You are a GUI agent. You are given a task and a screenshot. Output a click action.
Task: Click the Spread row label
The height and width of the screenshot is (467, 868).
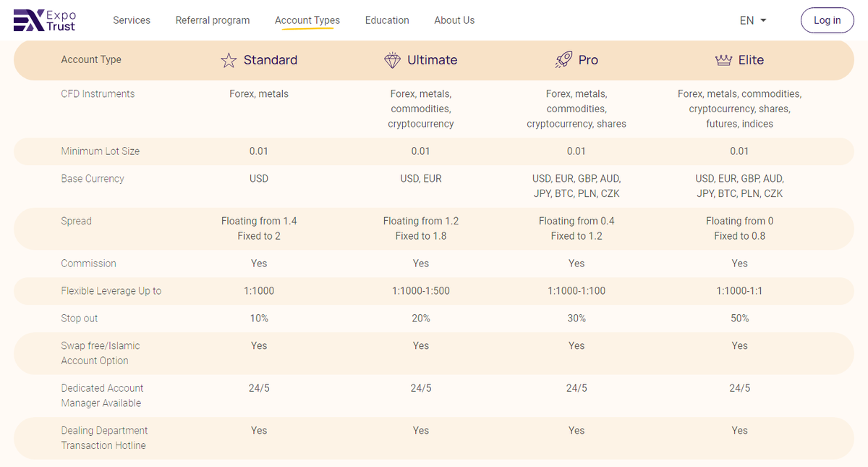tap(76, 221)
